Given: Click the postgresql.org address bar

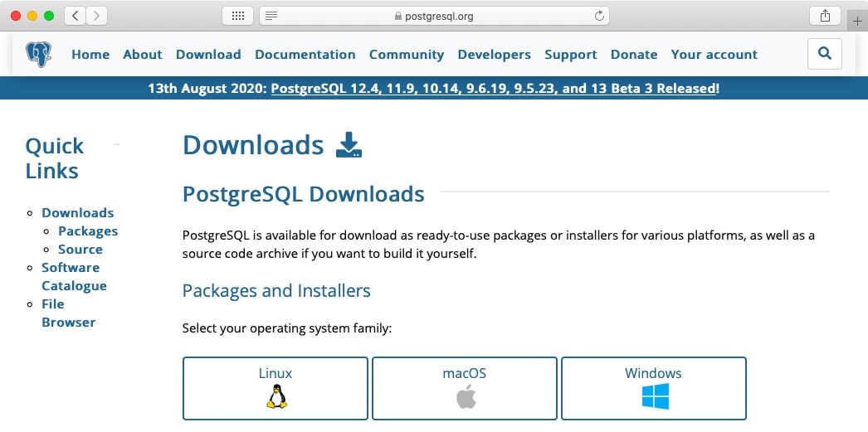Looking at the screenshot, I should click(434, 16).
